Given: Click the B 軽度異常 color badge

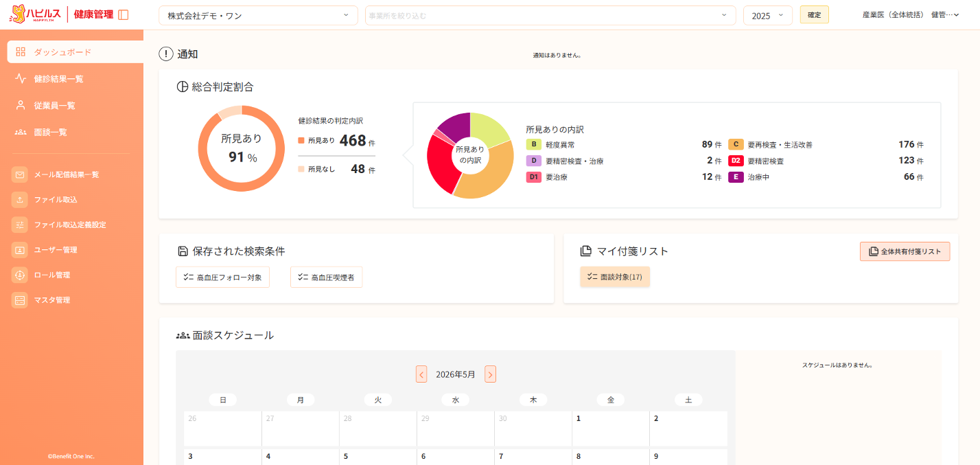Looking at the screenshot, I should pos(534,144).
